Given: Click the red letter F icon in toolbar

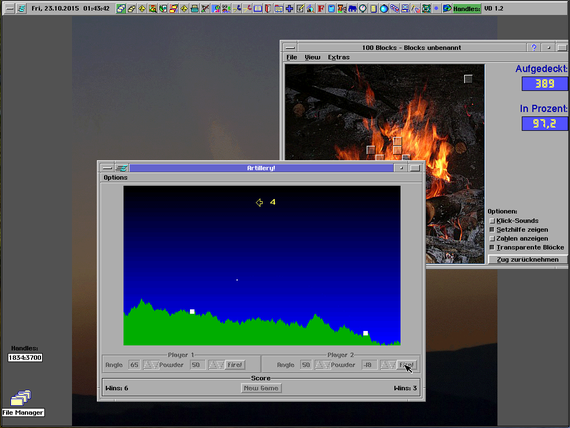Looking at the screenshot, I should (321, 8).
